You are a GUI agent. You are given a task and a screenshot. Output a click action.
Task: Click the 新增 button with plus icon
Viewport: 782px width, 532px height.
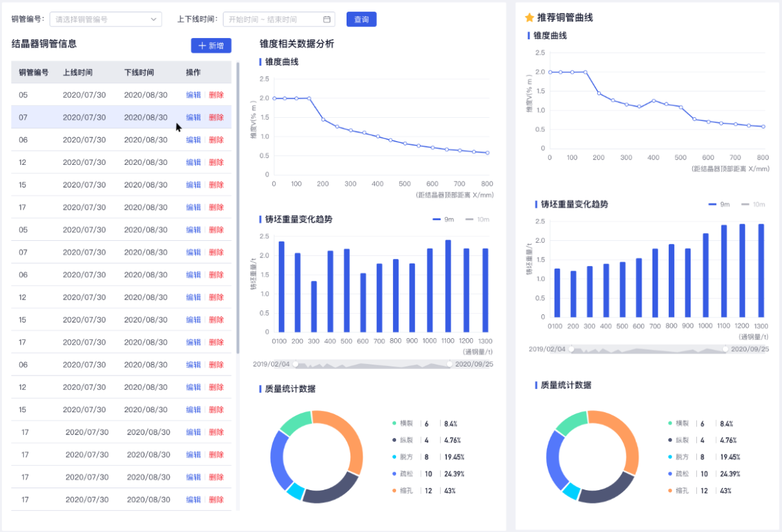point(211,45)
